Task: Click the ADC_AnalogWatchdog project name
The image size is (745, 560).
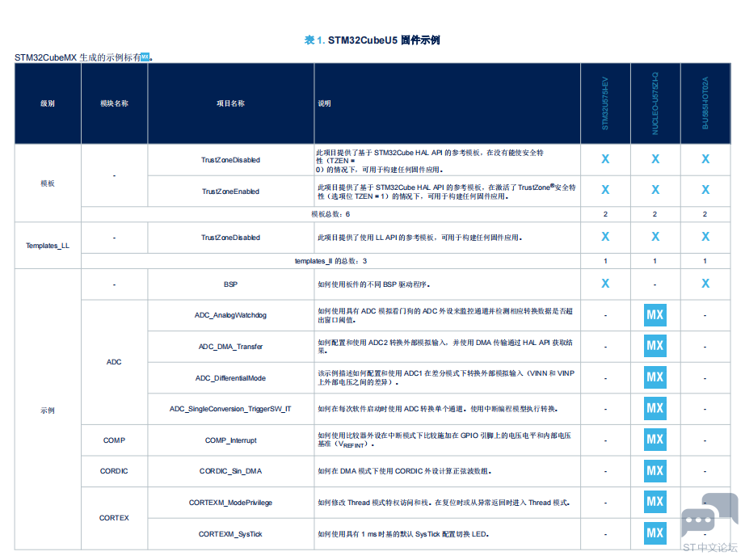Action: pos(230,315)
